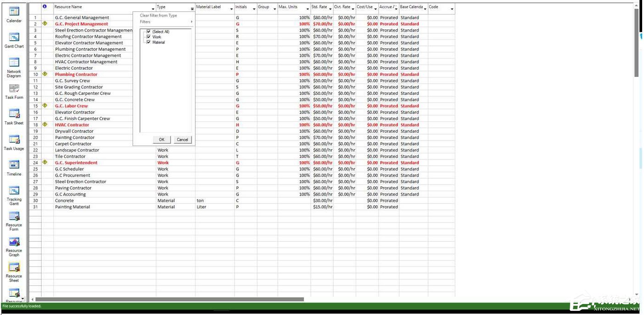This screenshot has width=644, height=315.
Task: Click 'File successfully loaded.' status message
Action: (x=22, y=306)
